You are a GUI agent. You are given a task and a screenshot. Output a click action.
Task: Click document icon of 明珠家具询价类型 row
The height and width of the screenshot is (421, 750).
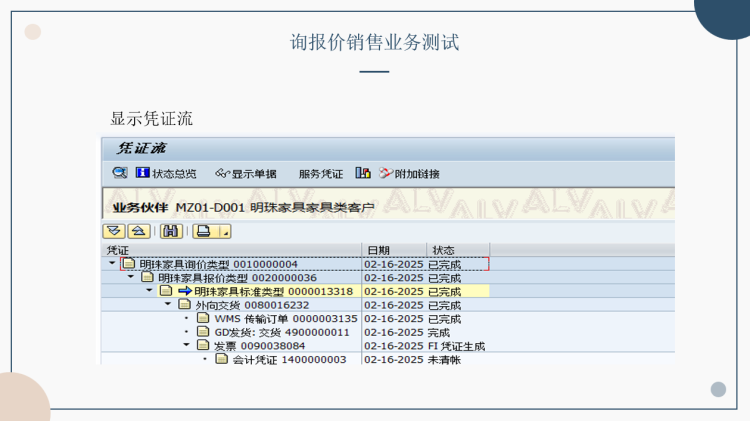129,263
